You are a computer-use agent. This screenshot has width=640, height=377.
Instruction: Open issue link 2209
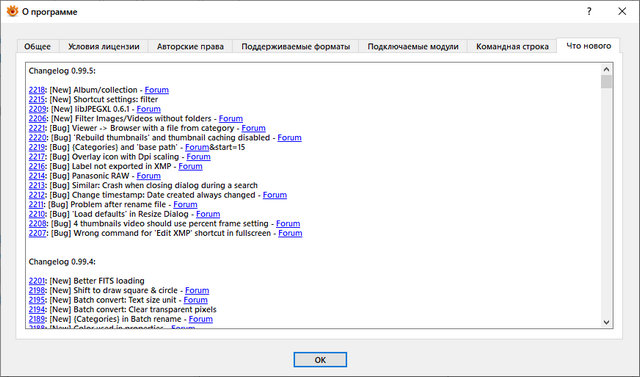[37, 109]
